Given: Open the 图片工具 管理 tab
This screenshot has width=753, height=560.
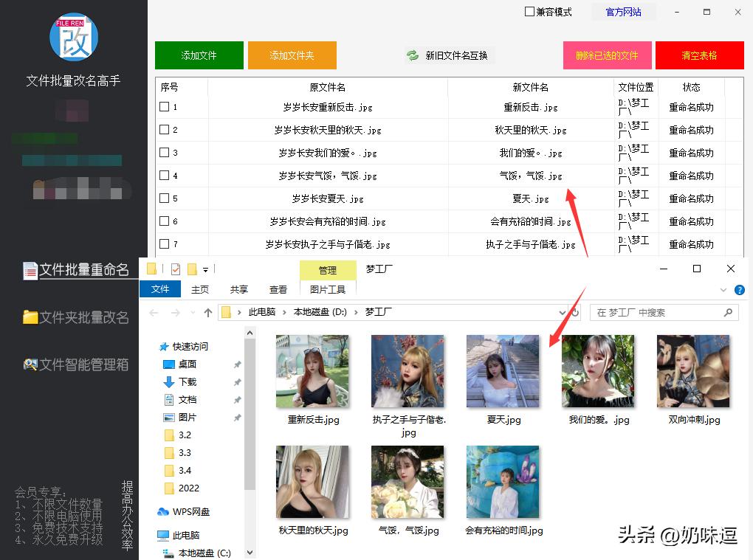Looking at the screenshot, I should pyautogui.click(x=328, y=290).
